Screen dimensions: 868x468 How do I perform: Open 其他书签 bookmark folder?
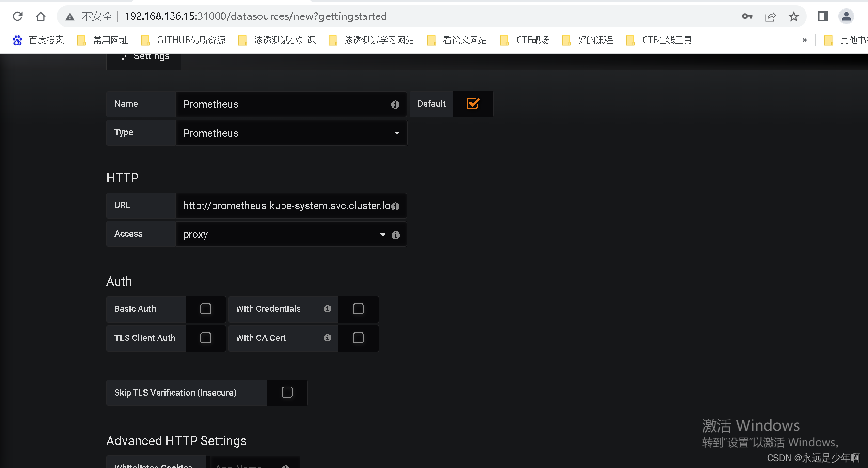pyautogui.click(x=846, y=40)
